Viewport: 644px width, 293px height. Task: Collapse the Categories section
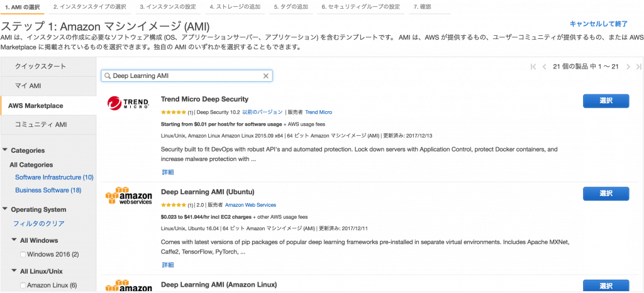tap(5, 150)
